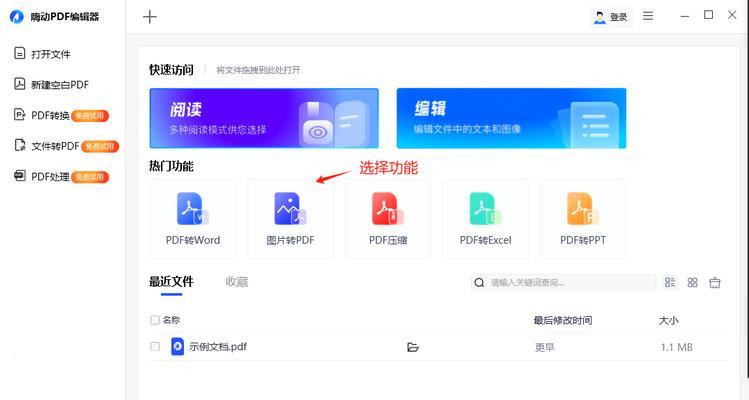Click the 最后修改时间 column header

coord(563,320)
